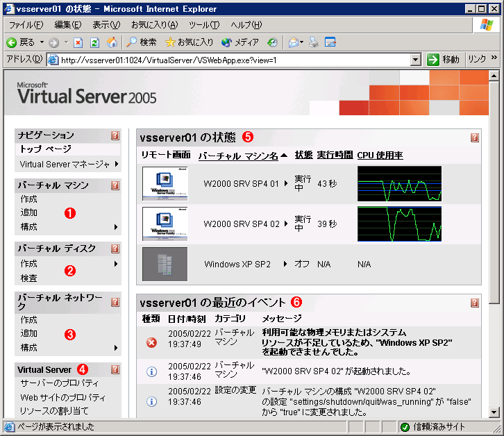The width and height of the screenshot is (504, 436).
Task: Open the Forward button history dropdown arrow
Action: coord(66,42)
